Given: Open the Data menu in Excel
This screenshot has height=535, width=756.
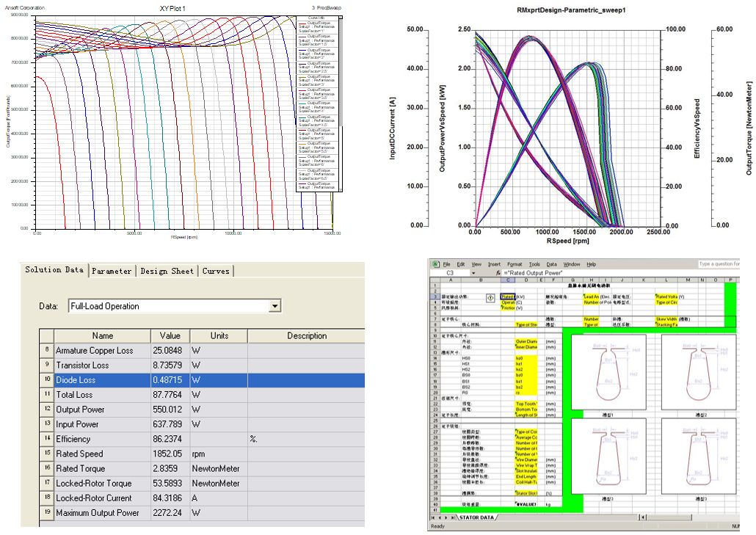Looking at the screenshot, I should click(x=551, y=264).
